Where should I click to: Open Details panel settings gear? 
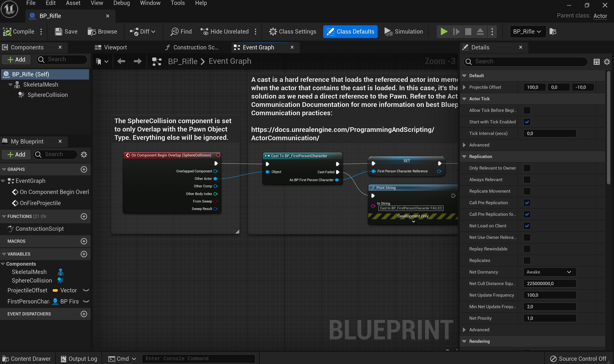point(607,62)
